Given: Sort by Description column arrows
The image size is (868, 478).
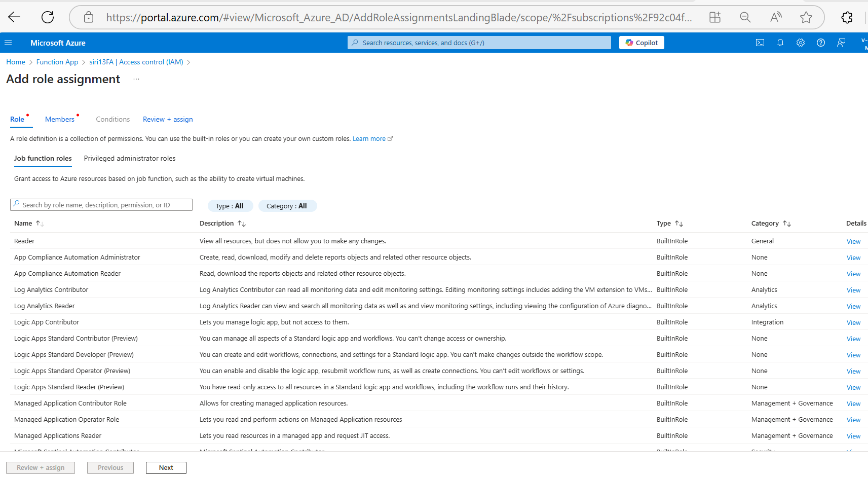Looking at the screenshot, I should tap(242, 224).
